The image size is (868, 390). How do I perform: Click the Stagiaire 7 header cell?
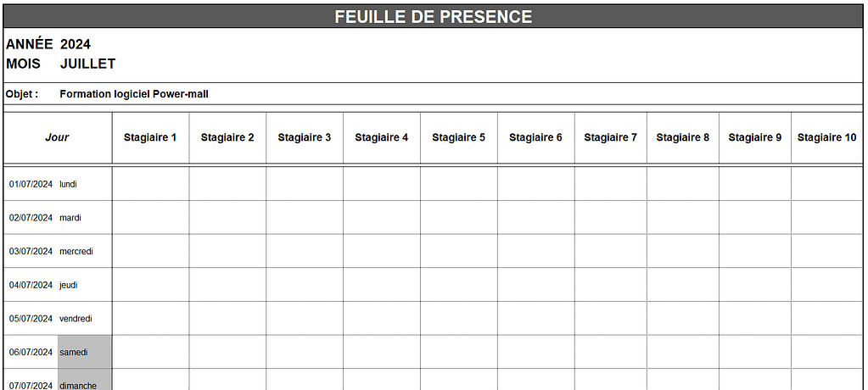pyautogui.click(x=610, y=137)
